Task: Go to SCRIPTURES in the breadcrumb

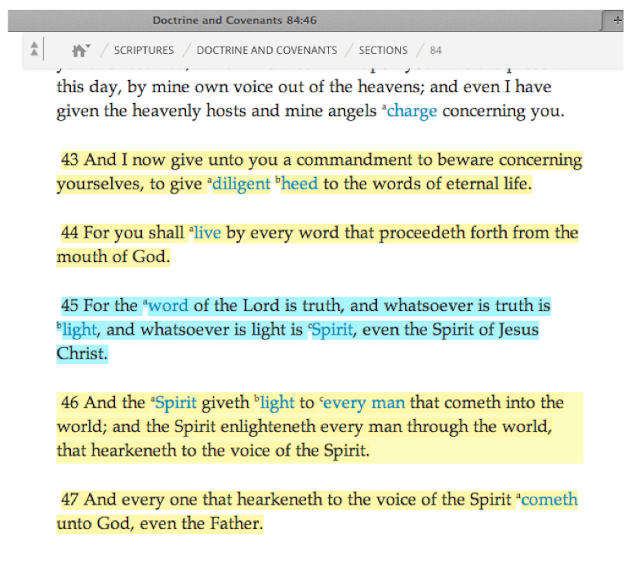Action: coord(144,50)
